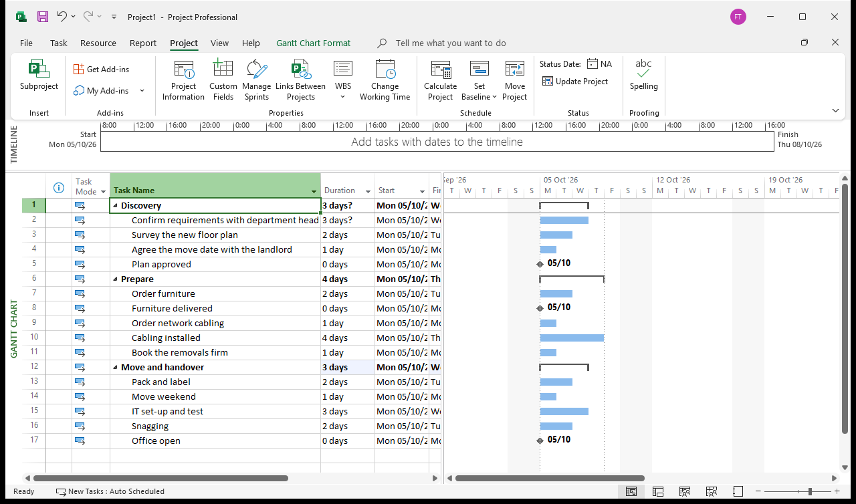Switch to the Task ribbon tab
Screen dimensions: 856x504
(x=59, y=43)
